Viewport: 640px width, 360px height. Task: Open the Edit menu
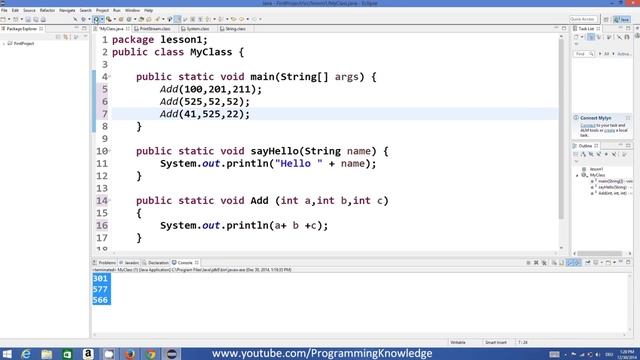tap(15, 10)
